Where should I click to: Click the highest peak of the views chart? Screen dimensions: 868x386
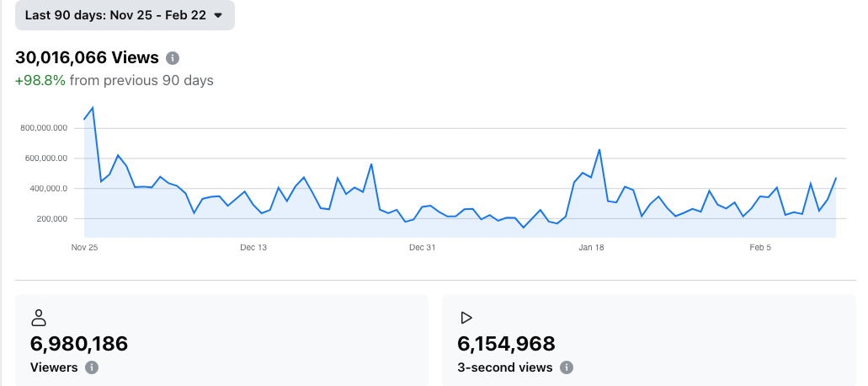click(93, 108)
